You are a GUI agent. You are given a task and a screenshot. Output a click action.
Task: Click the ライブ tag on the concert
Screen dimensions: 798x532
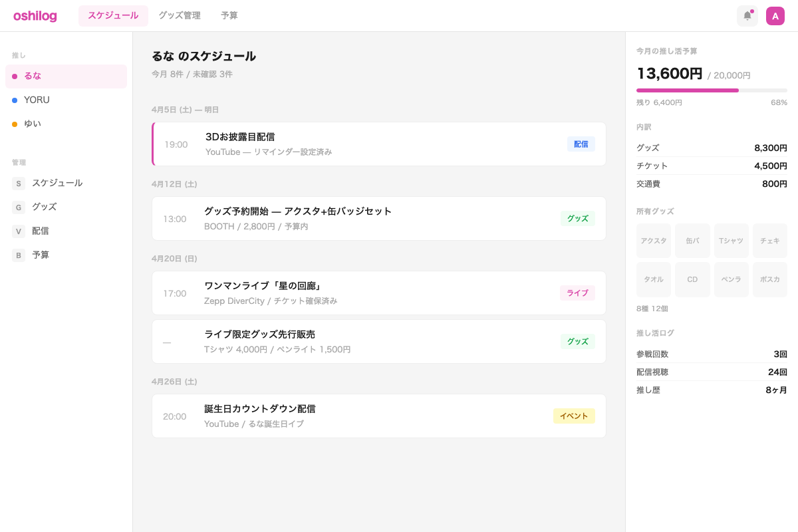(x=577, y=293)
